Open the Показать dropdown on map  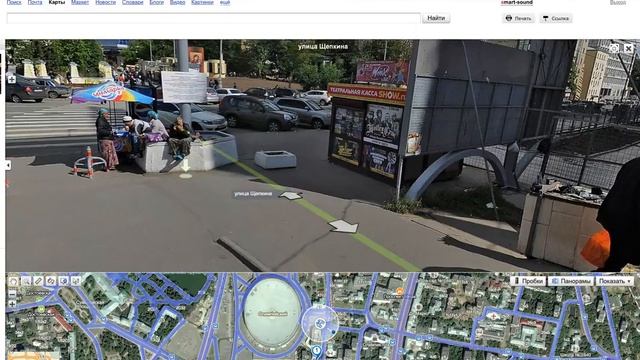[x=615, y=281]
